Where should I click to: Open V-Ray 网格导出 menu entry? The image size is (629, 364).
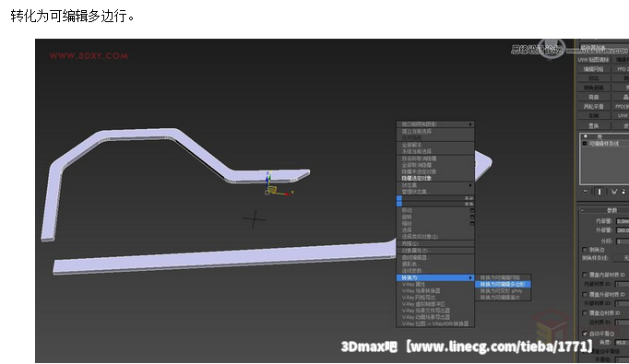tap(435, 298)
